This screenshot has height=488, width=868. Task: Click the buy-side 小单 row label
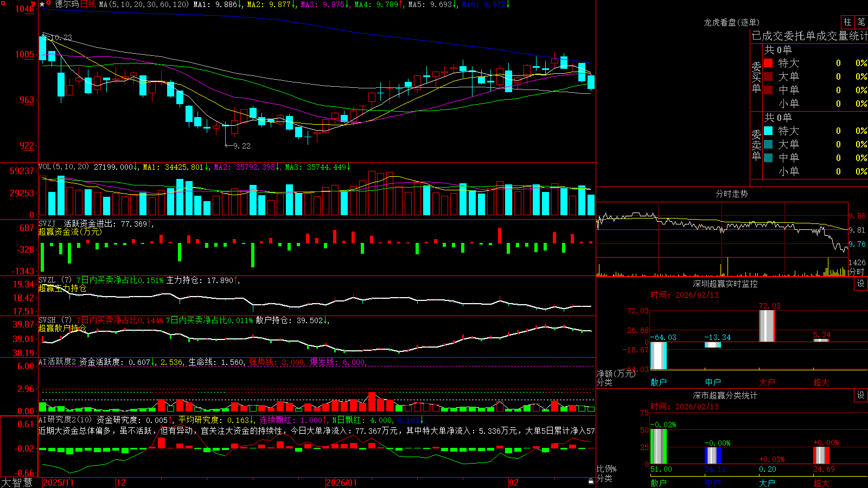789,104
